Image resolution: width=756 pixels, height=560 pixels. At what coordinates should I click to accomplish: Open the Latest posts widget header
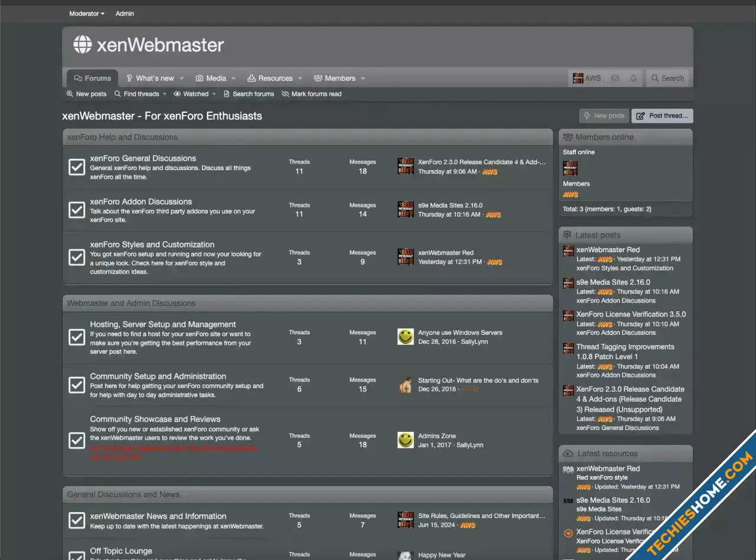click(x=598, y=235)
